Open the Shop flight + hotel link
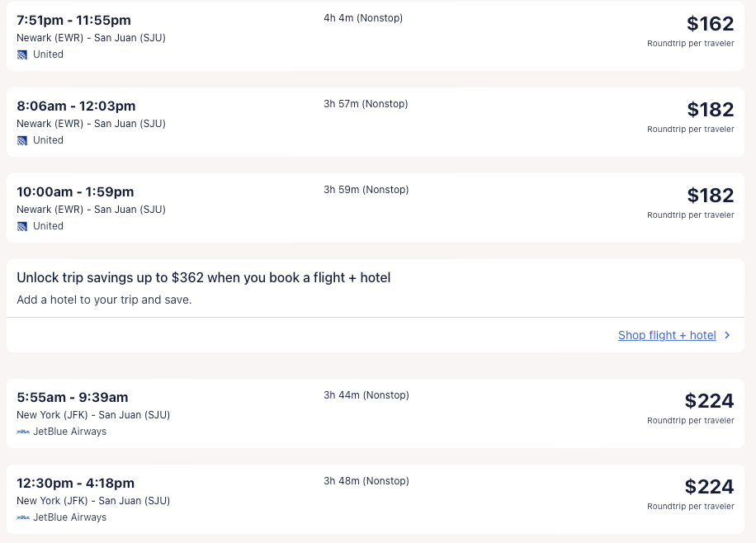 tap(667, 335)
